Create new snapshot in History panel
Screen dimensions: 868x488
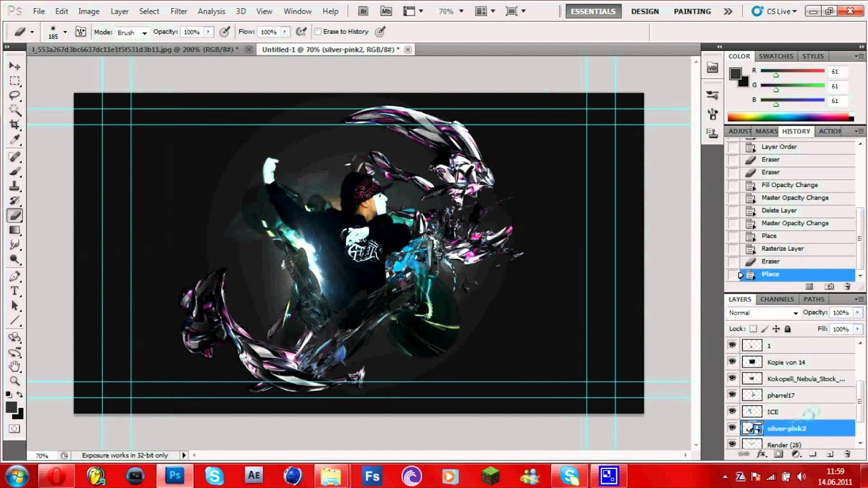(x=829, y=287)
